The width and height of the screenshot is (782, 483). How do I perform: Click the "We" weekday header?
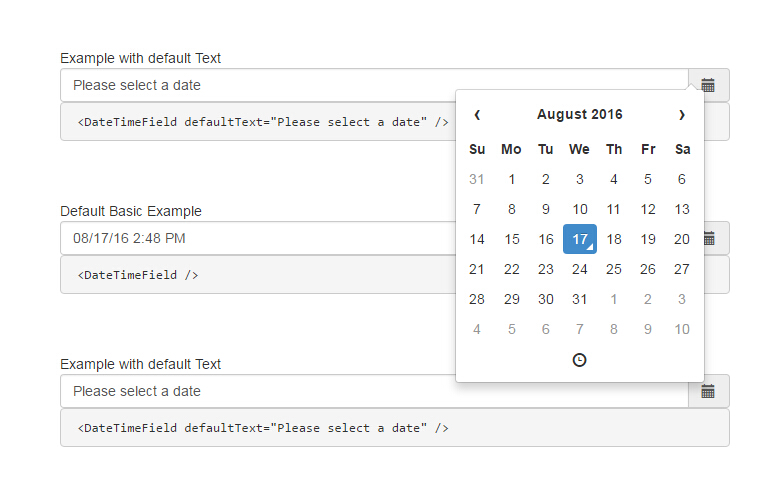click(580, 149)
